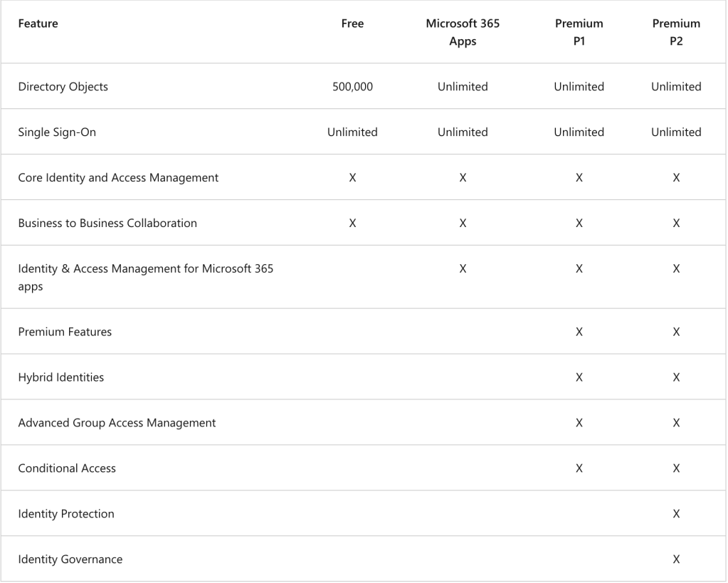The height and width of the screenshot is (583, 728).
Task: Click the X for Conditional Access under Premium P2
Action: (676, 468)
